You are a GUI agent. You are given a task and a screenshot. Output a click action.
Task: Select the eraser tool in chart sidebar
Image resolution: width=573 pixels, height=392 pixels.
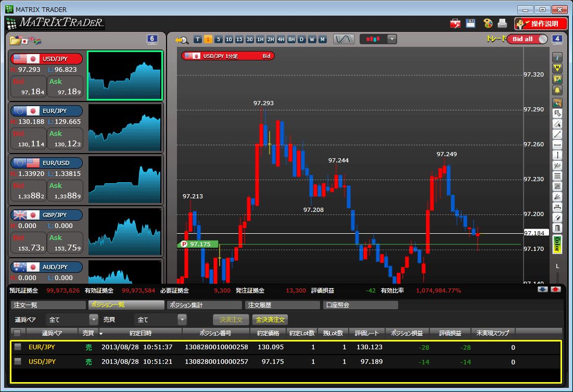pos(557,218)
